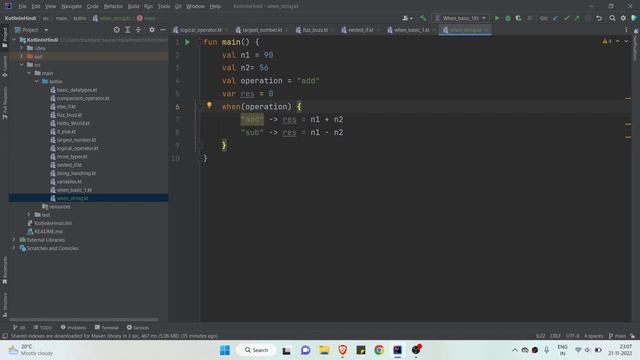Open IDE settings gear in top toolbar
Viewport: 640px width, 360px height.
tap(623, 18)
